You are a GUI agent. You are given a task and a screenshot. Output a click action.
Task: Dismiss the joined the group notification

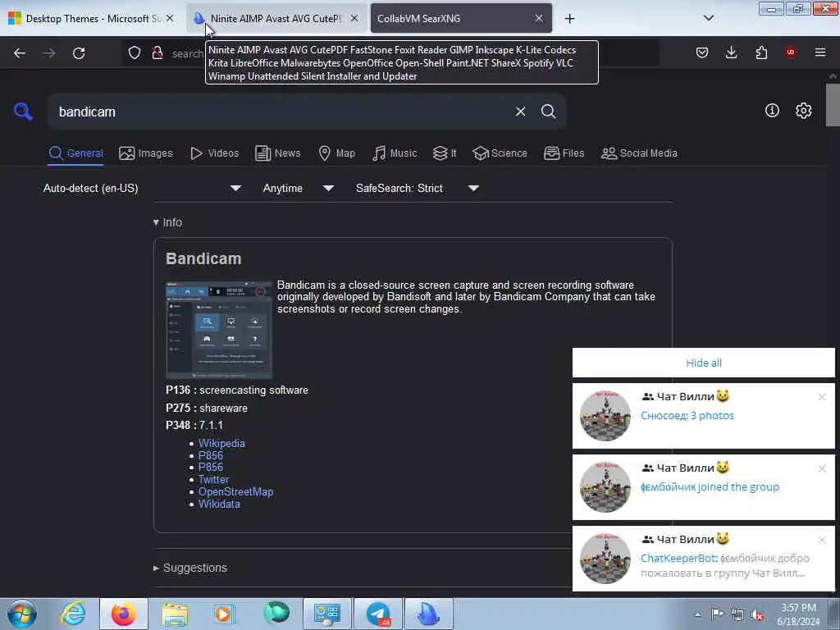[822, 468]
